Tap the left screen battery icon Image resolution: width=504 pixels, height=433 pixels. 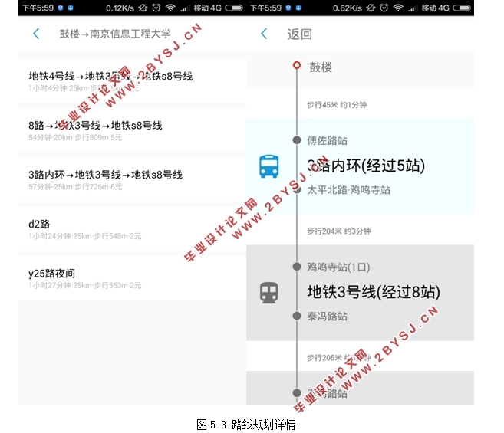click(234, 8)
